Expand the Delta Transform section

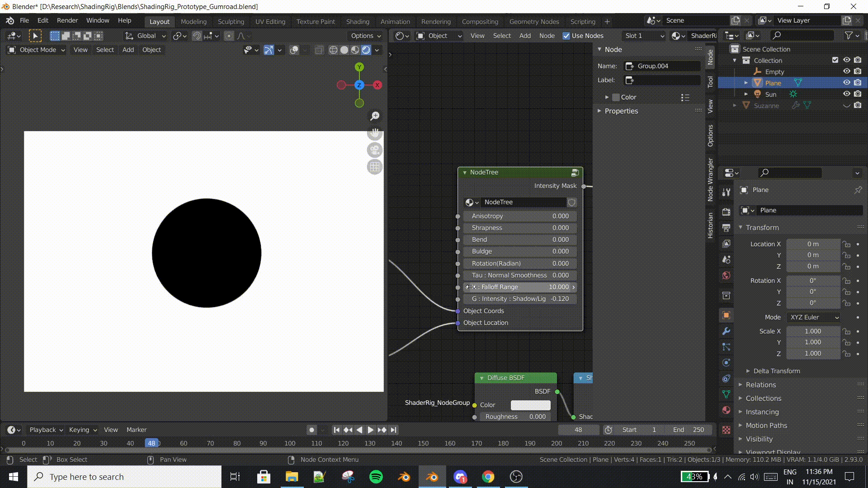776,371
